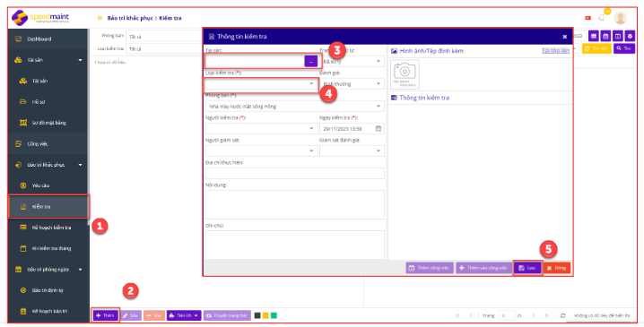Open Kế hoạch bảo trì in the sidebar

(x=48, y=311)
